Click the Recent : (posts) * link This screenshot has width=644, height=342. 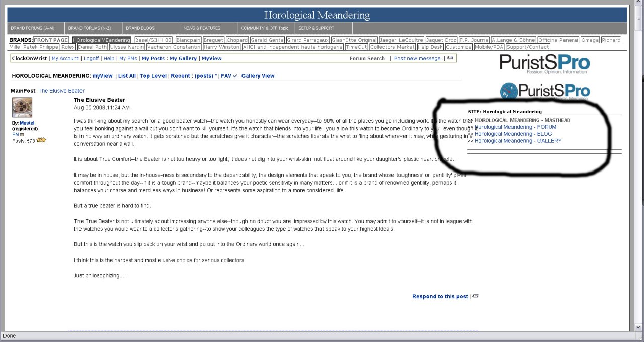pos(194,76)
